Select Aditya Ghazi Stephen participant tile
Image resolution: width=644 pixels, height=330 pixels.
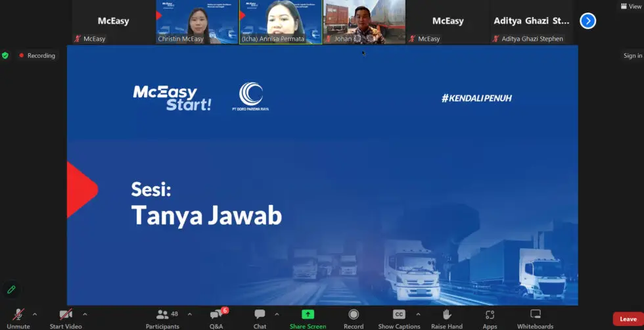click(532, 22)
